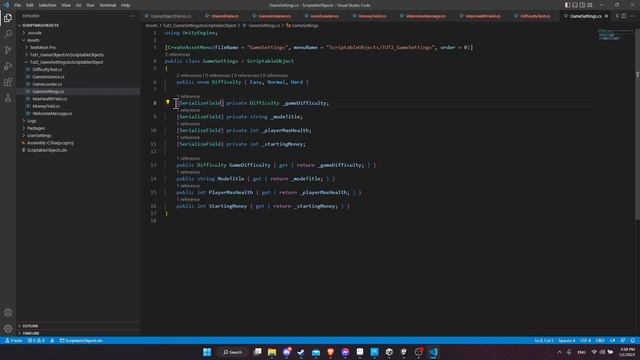Open the Source Control view
Image resolution: width=640 pixels, height=360 pixels.
point(8,50)
